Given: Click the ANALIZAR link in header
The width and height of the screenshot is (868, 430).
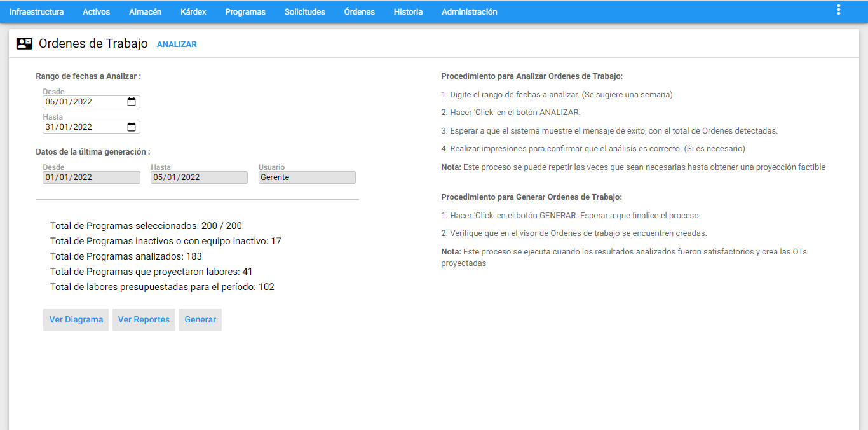Looking at the screenshot, I should tap(177, 45).
